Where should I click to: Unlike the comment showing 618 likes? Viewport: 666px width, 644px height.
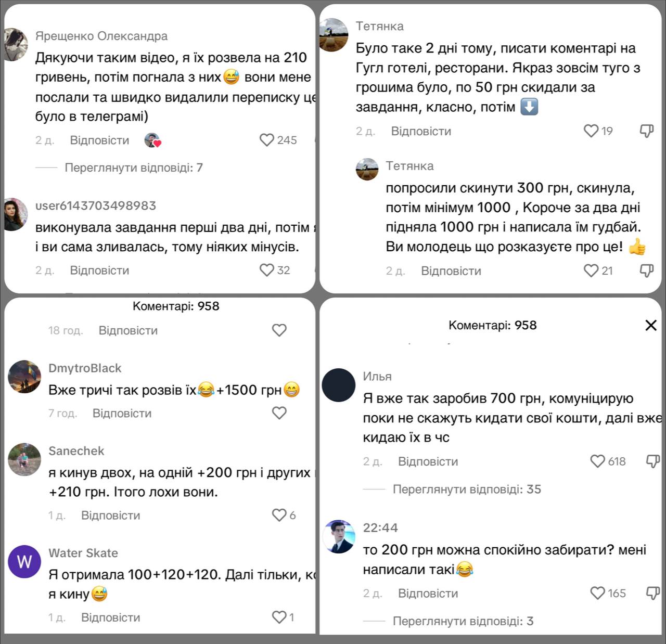click(597, 461)
